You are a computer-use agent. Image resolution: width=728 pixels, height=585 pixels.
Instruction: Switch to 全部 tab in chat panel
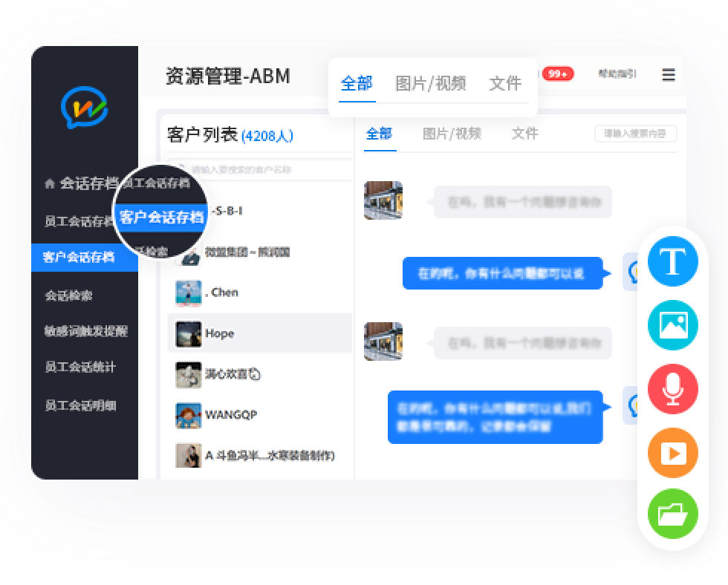coord(379,134)
